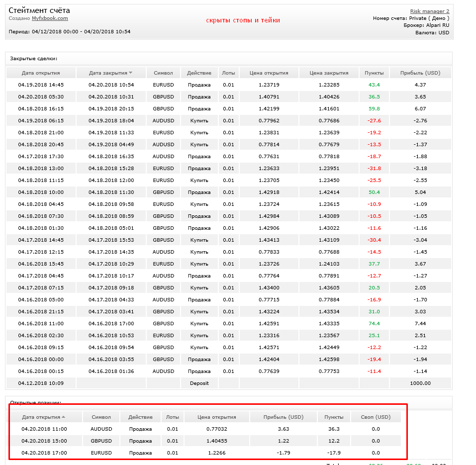Select the profit value 7.44
This screenshot has width=476, height=465.
pos(420,324)
